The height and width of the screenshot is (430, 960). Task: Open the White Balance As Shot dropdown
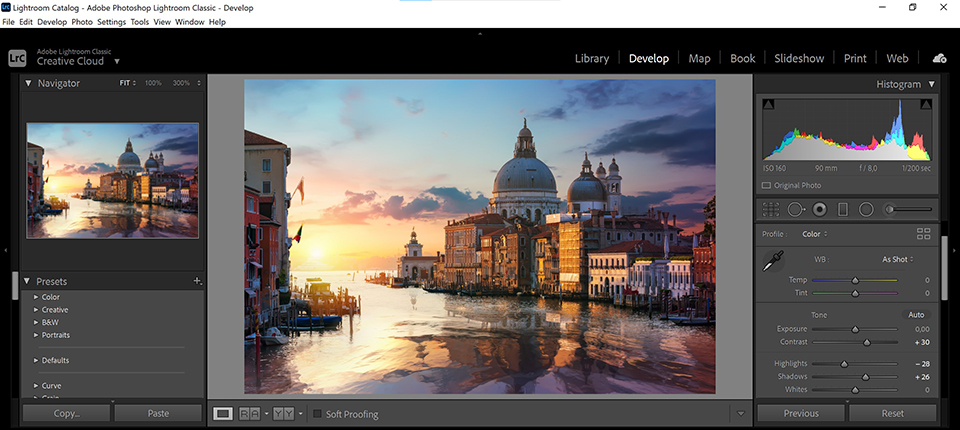[x=898, y=259]
